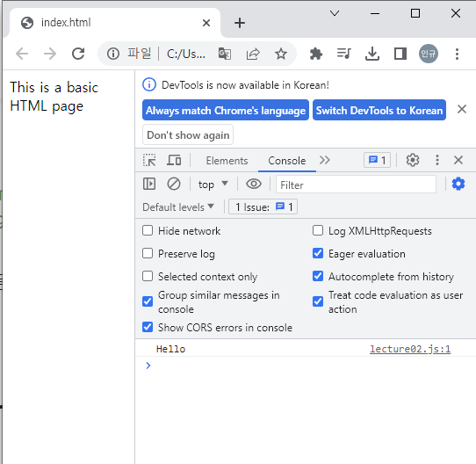This screenshot has width=476, height=464.
Task: Reload the index.html page
Action: 78,54
